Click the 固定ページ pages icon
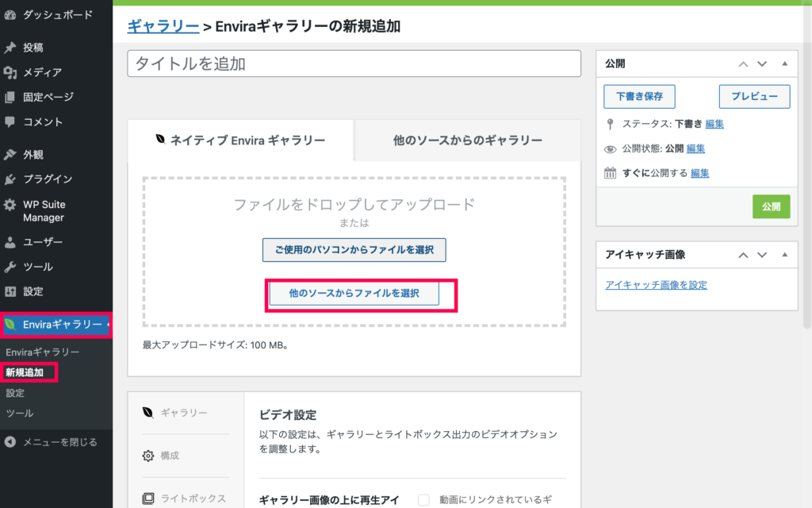 (x=10, y=97)
